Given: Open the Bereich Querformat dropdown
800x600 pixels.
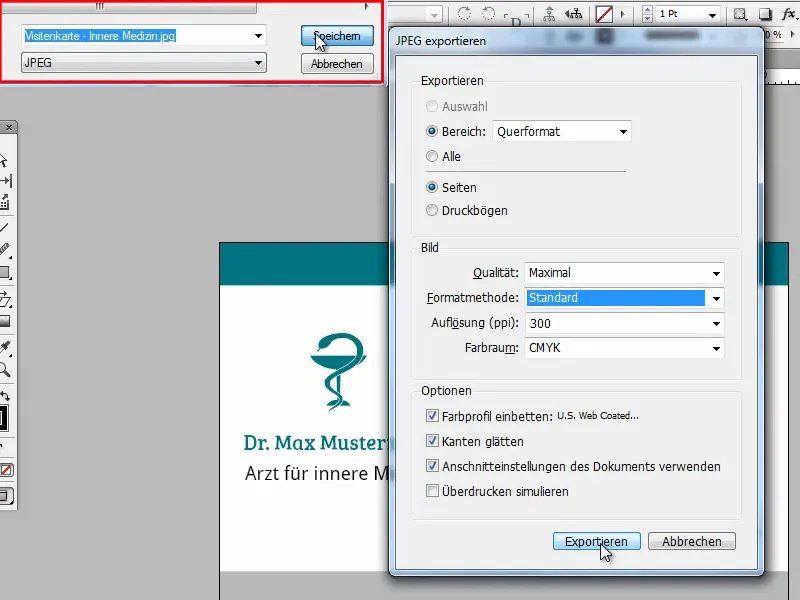Looking at the screenshot, I should click(x=562, y=132).
